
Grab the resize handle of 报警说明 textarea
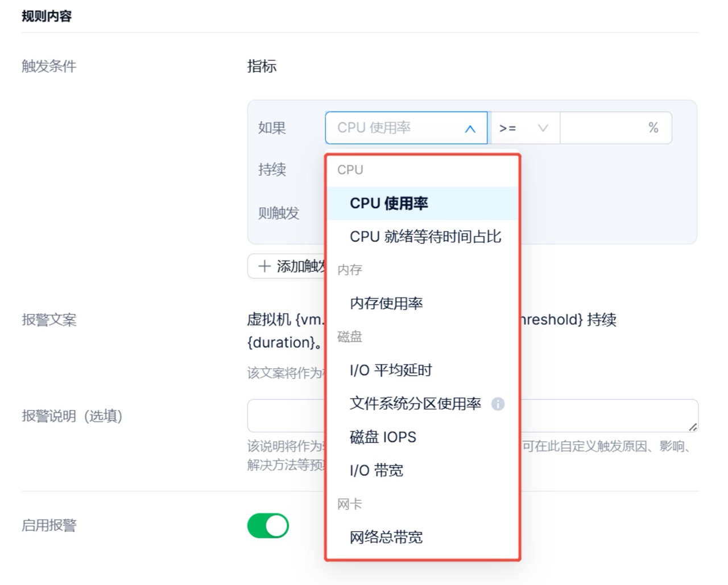[692, 426]
